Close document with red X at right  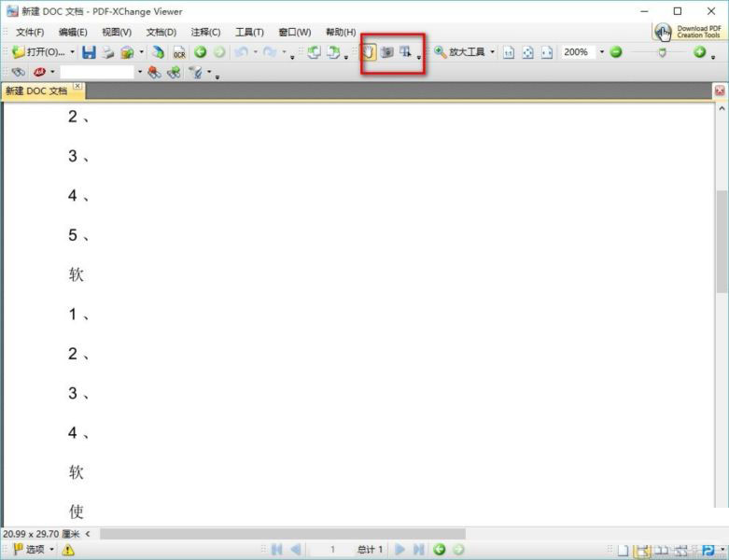(720, 91)
